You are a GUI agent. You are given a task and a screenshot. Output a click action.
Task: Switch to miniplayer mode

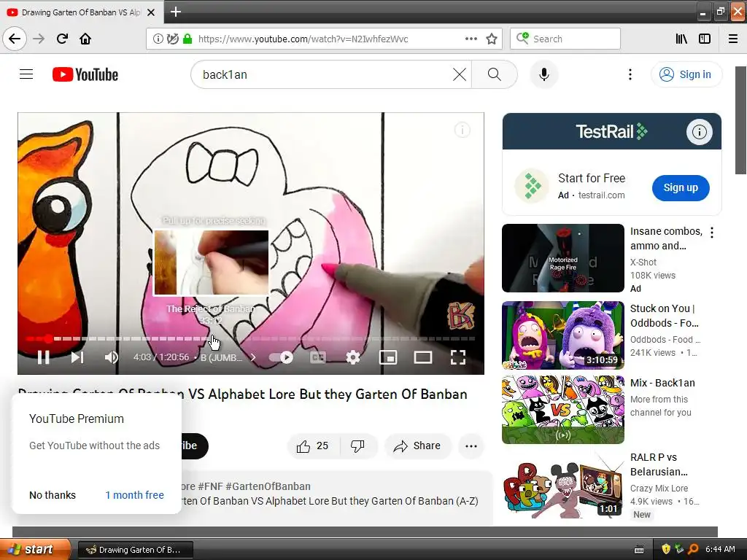point(388,357)
